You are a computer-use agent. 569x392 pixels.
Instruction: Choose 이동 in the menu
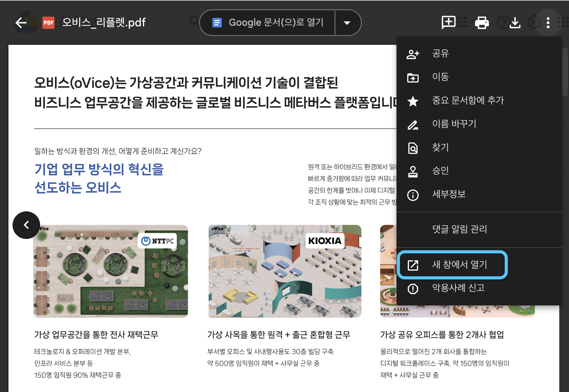(x=479, y=77)
